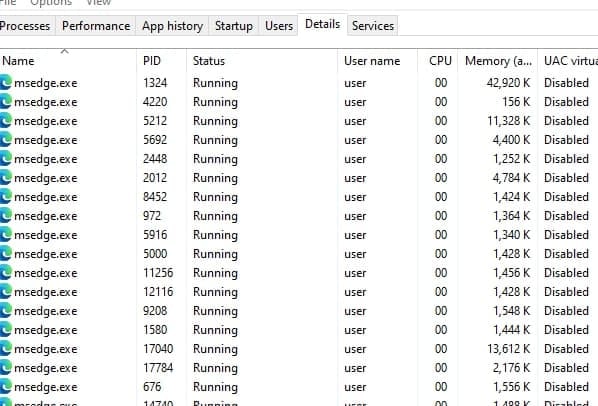Click the Edge icon of process PID 2448
Screen dimensions: 598x406
(x=6, y=159)
